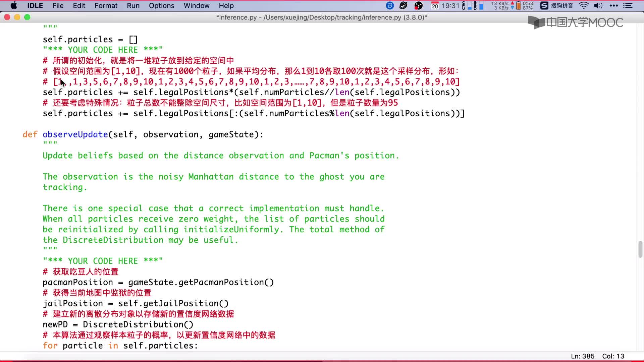Open the File menu
Screen dimensions: 644x362
pyautogui.click(x=58, y=6)
